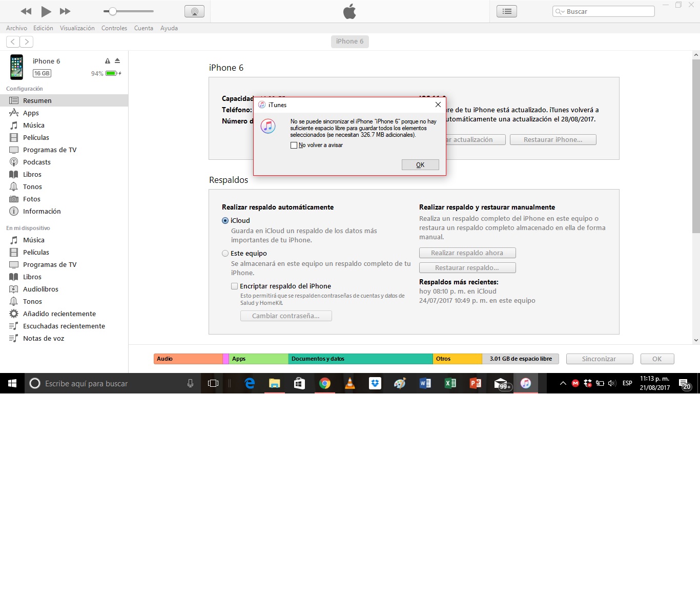Viewport: 700px width, 602px height.
Task: Open Excel from the taskbar
Action: [450, 383]
